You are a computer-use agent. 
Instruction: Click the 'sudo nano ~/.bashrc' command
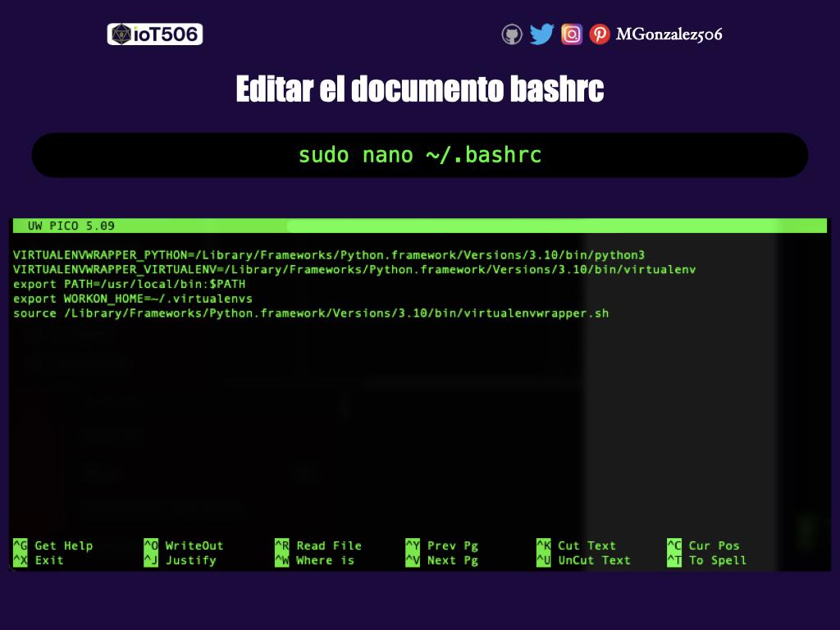420,155
